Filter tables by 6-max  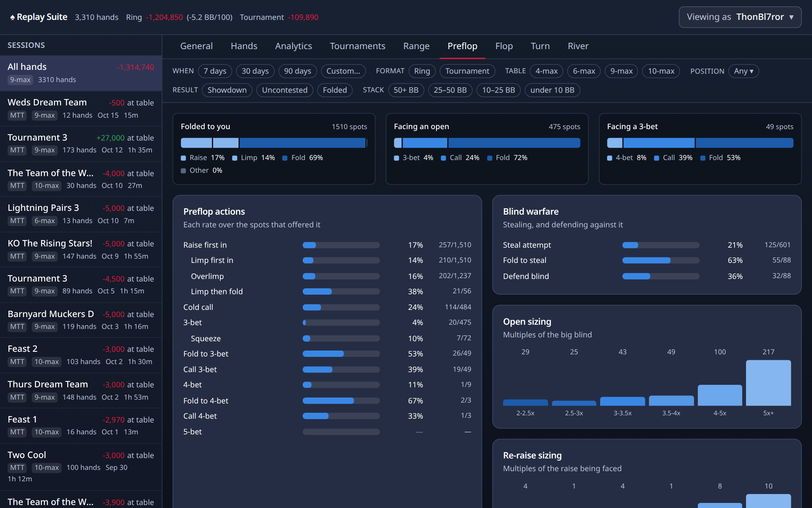tap(584, 71)
